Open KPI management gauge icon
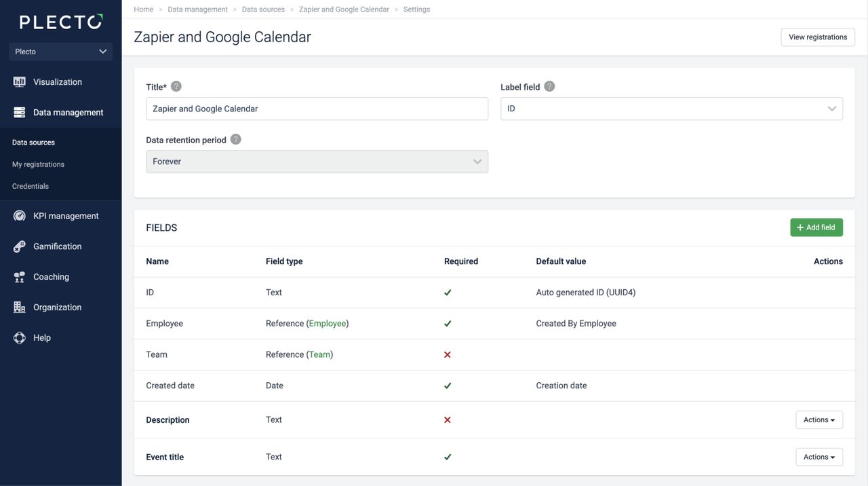Viewport: 868px width, 486px height. click(x=20, y=216)
